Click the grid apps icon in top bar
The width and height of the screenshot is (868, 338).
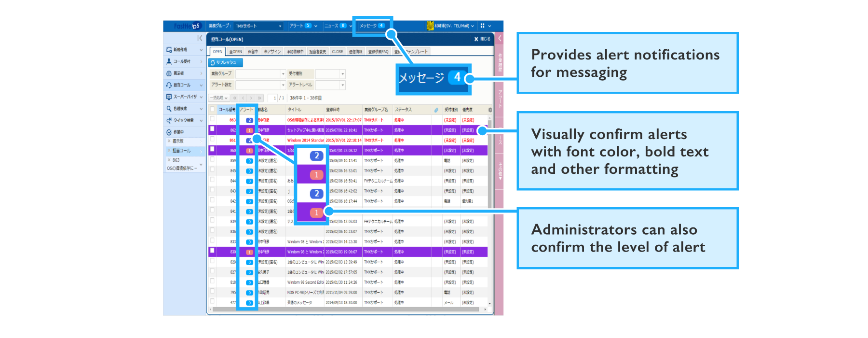(x=482, y=26)
